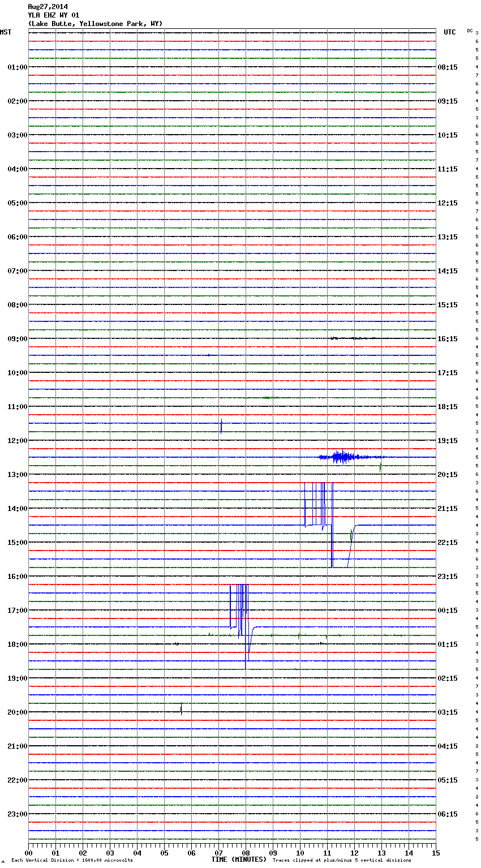Select the 16:00 MST time label
Viewport: 481px width, 868px height.
[x=18, y=577]
